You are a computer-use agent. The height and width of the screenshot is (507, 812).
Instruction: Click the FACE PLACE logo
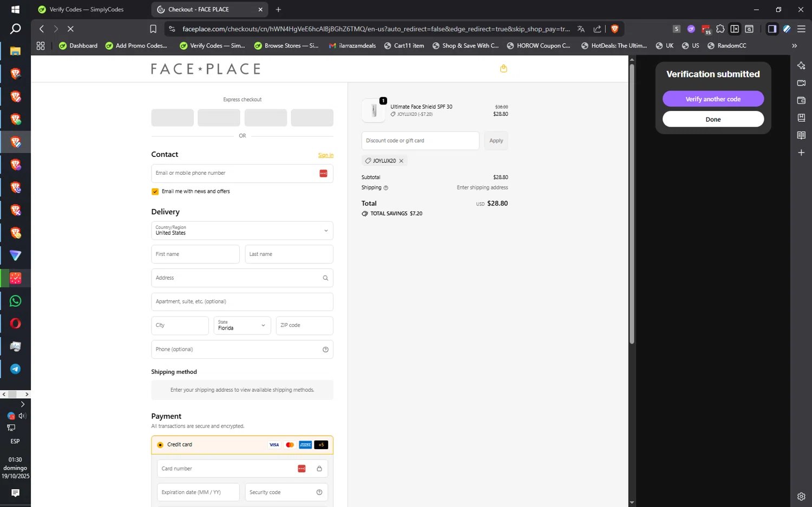(x=206, y=69)
